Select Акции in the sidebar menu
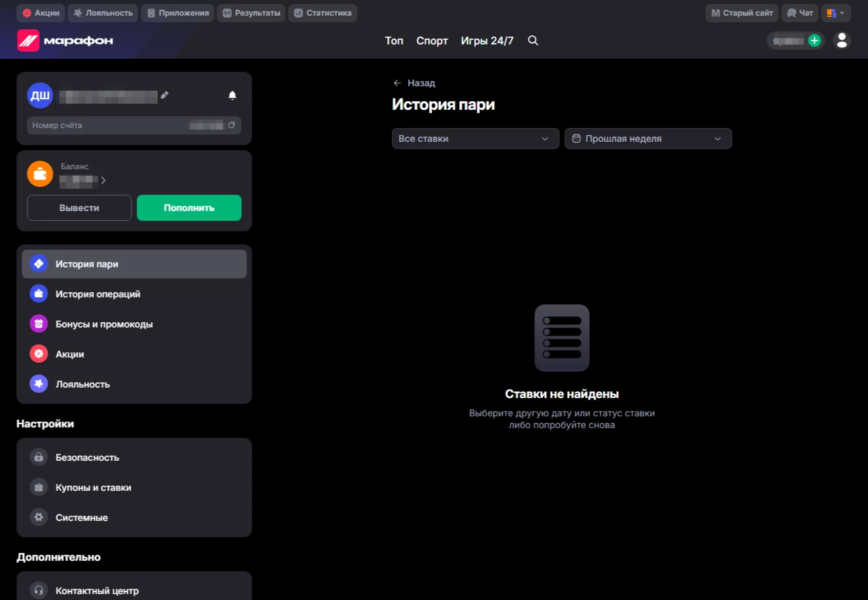The image size is (868, 600). 134,354
